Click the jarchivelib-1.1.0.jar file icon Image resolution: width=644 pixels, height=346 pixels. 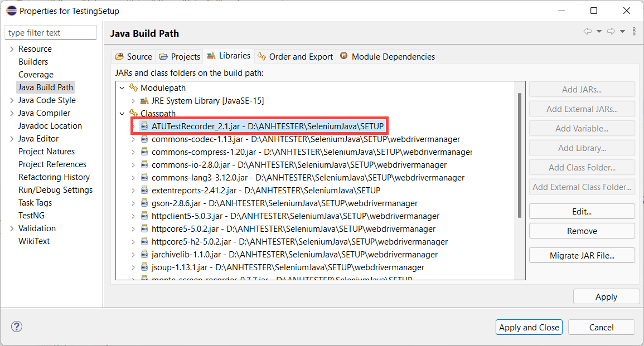click(144, 255)
